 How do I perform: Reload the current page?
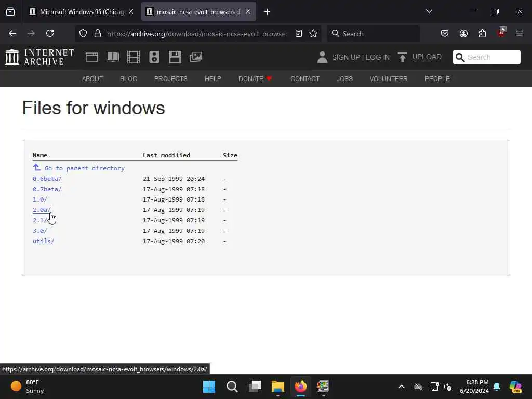point(50,33)
